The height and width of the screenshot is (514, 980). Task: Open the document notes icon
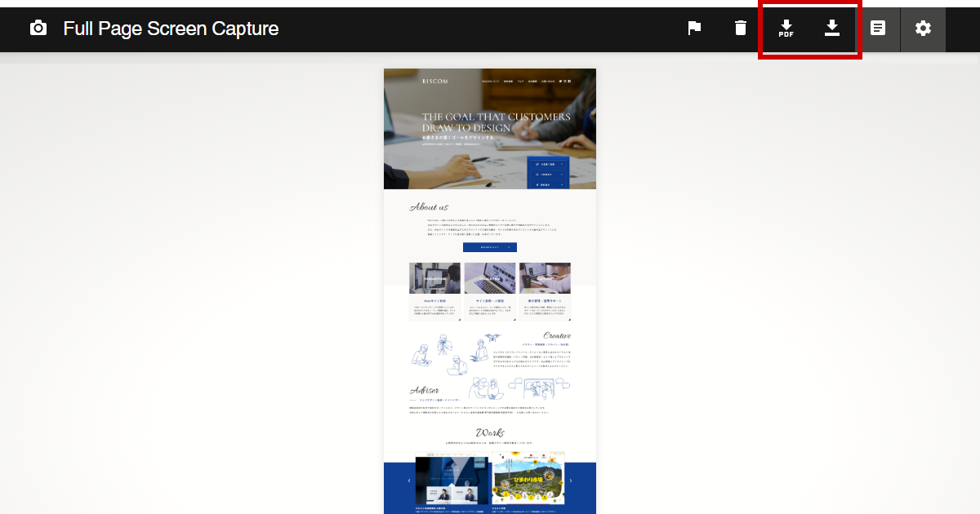tap(878, 29)
